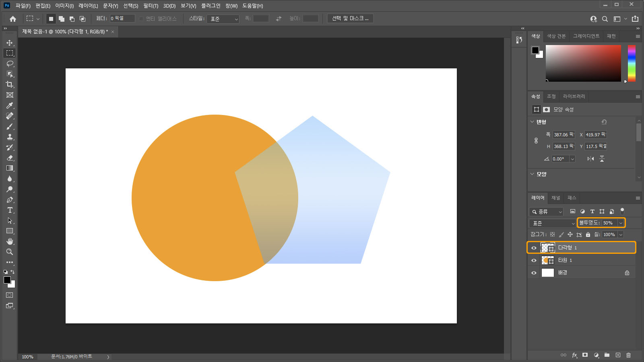
Task: Open the layer blend mode dropdown 표준
Action: coord(553,223)
